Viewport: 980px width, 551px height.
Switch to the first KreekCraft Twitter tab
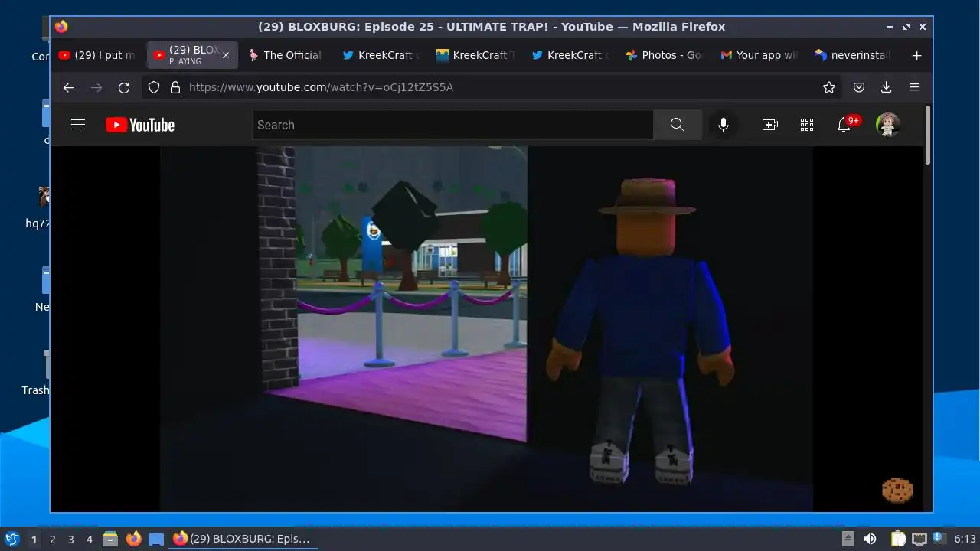(x=381, y=55)
